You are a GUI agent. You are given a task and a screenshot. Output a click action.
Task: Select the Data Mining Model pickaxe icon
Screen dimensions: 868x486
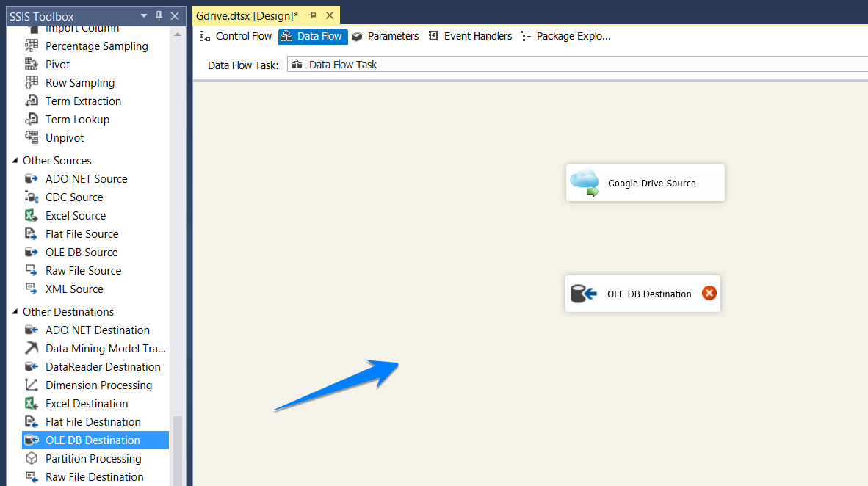pyautogui.click(x=32, y=348)
